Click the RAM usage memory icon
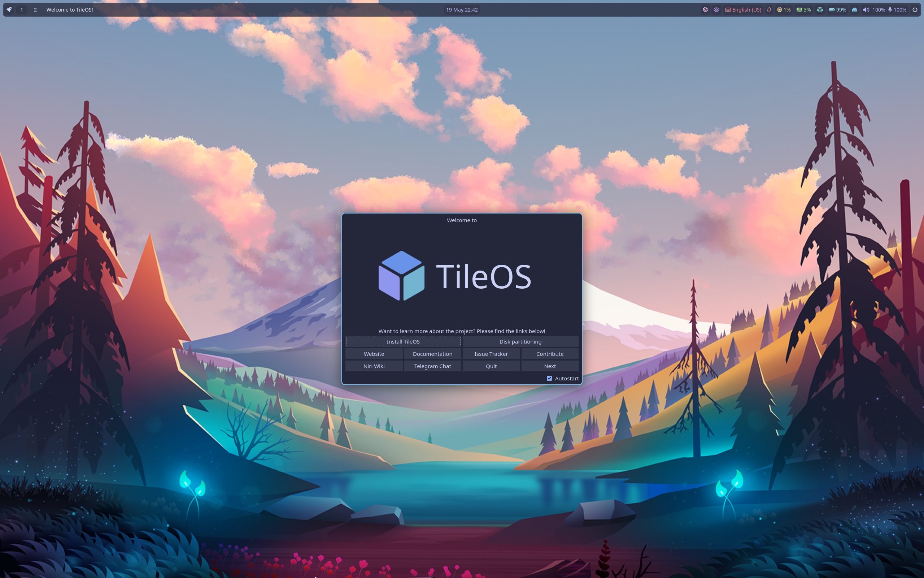This screenshot has height=578, width=924. tap(799, 9)
